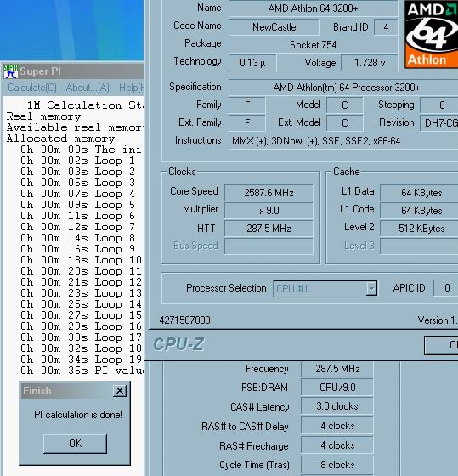Screen dimensions: 458x476
Task: Click the Super PI line Loop 10
Action: (x=82, y=260)
